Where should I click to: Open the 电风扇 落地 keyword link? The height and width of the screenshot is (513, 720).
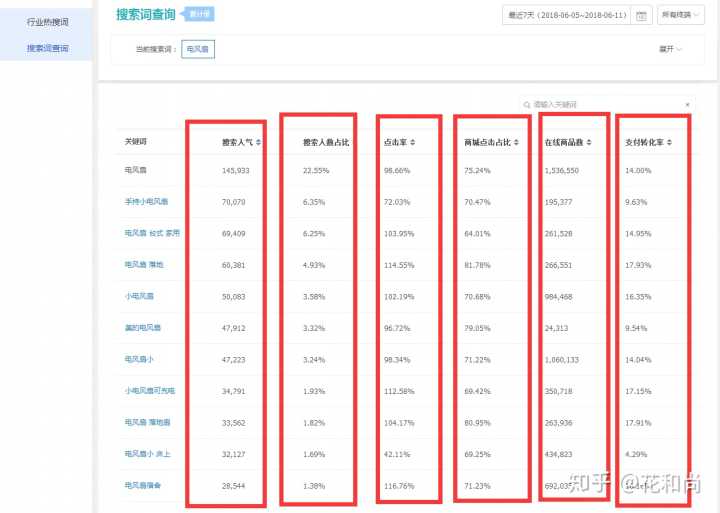(144, 265)
